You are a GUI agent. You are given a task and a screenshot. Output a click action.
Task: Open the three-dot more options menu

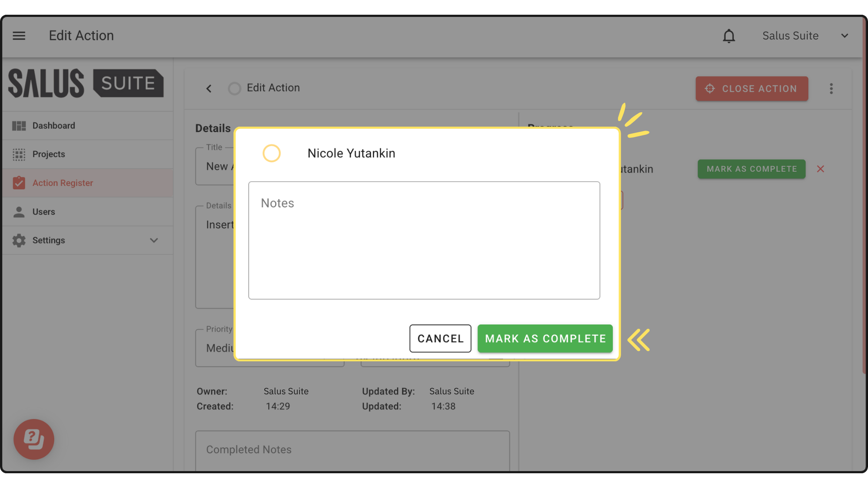[x=831, y=88]
